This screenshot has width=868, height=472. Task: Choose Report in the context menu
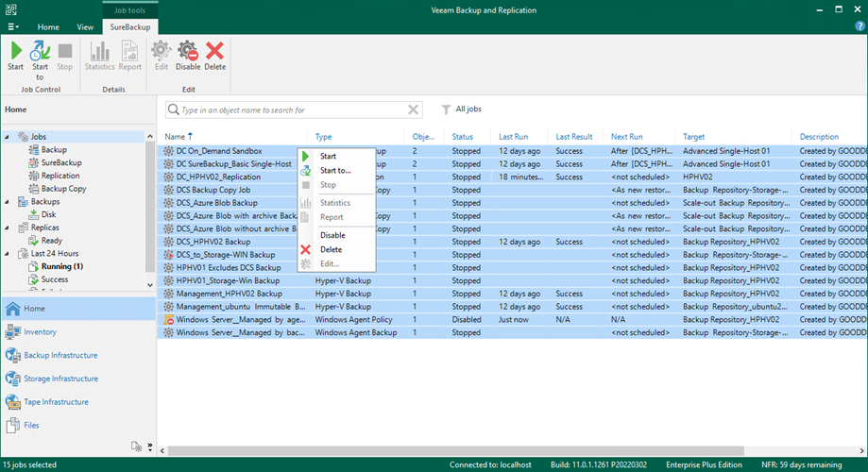(x=336, y=217)
